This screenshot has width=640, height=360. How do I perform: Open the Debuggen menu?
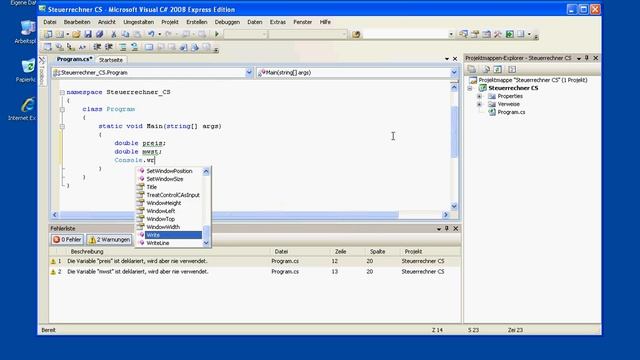pyautogui.click(x=227, y=22)
